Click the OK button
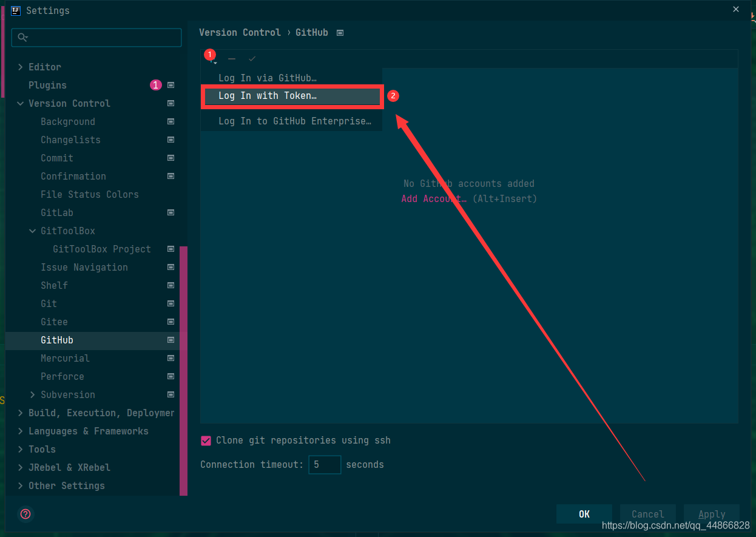756x537 pixels. [x=584, y=514]
